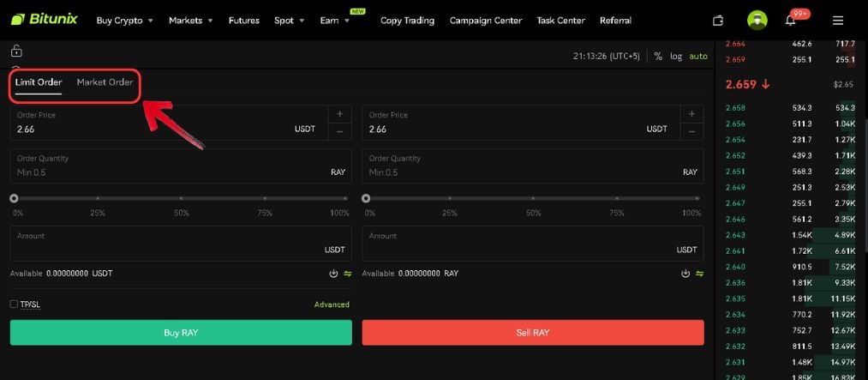Toggle auto scale on chart
The width and height of the screenshot is (868, 380).
click(x=698, y=56)
